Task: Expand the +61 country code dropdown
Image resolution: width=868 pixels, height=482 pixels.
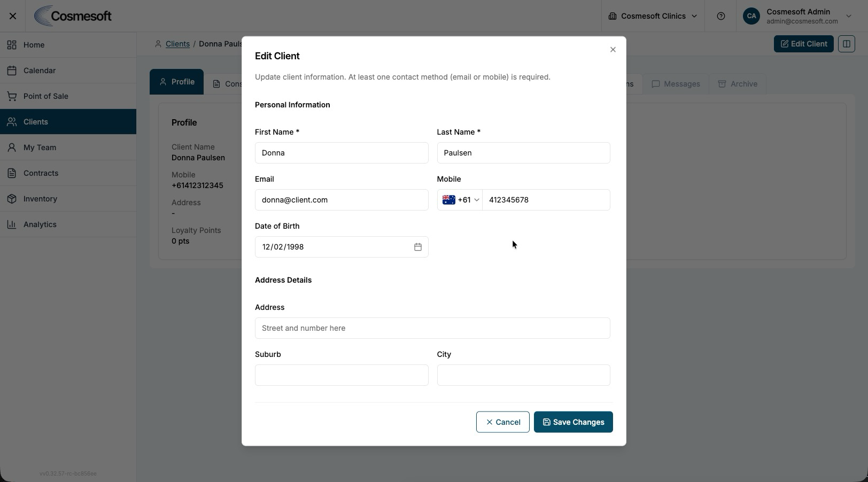Action: click(x=460, y=200)
